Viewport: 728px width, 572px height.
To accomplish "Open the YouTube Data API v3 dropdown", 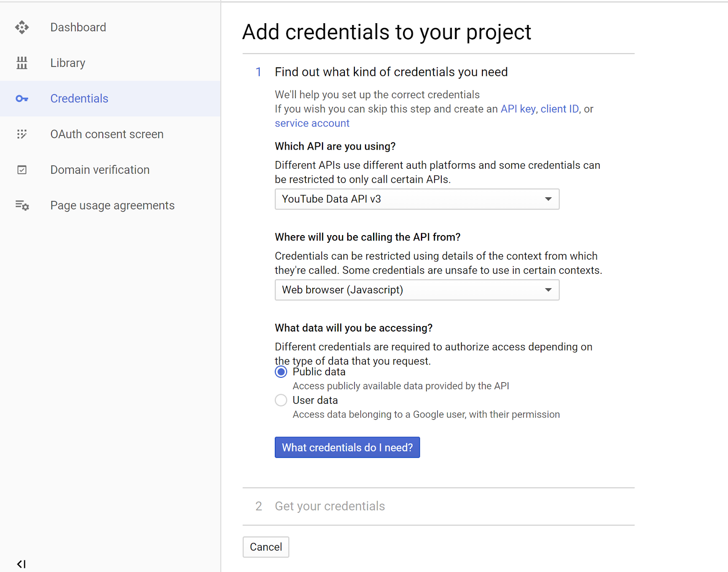I will pyautogui.click(x=417, y=199).
